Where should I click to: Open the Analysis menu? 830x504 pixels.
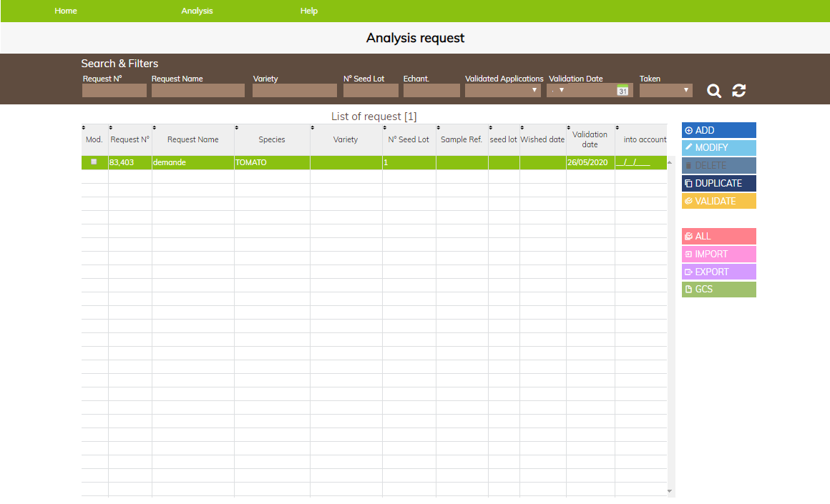(197, 11)
